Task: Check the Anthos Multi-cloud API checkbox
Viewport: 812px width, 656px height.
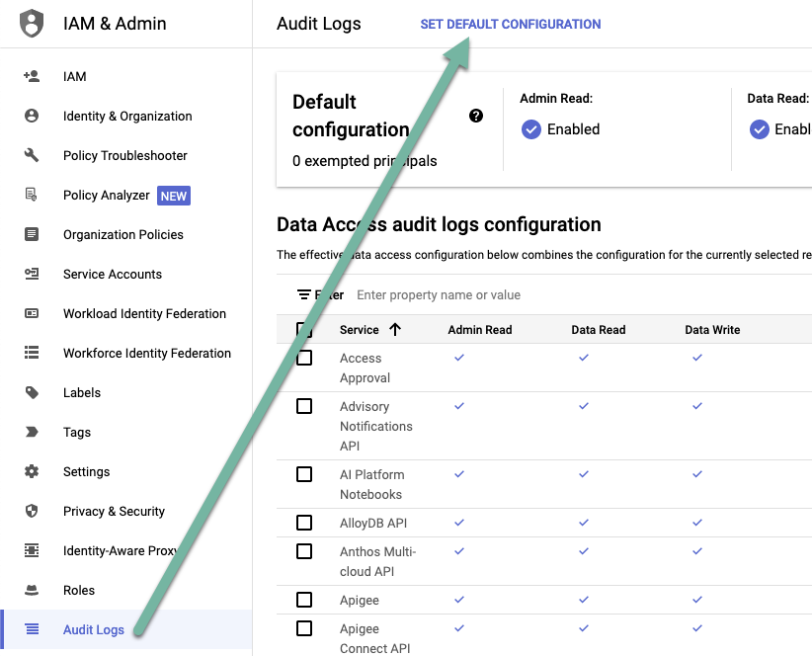Action: pos(303,551)
